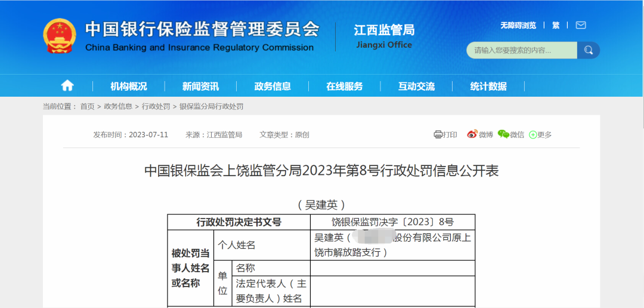
Task: Open the mail envelope icon
Action: (580, 25)
